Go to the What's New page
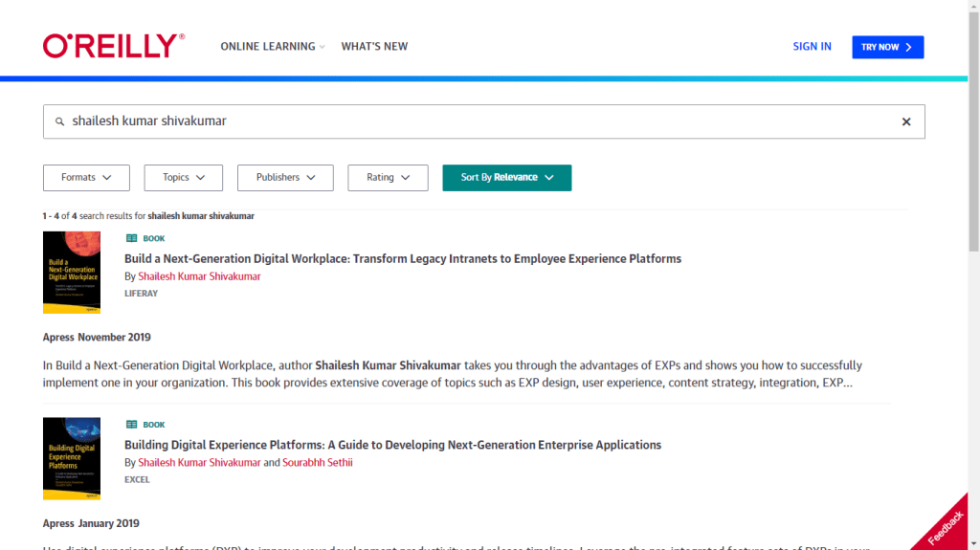This screenshot has width=980, height=550. click(x=374, y=47)
